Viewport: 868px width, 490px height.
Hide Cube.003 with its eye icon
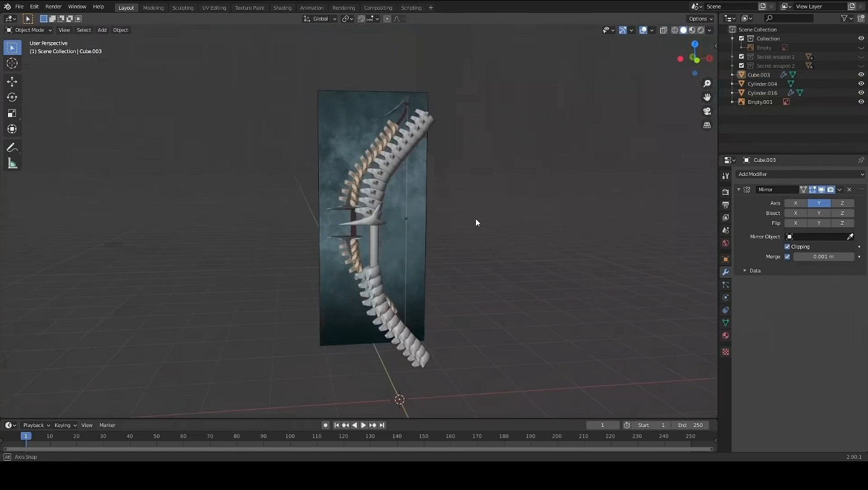861,75
